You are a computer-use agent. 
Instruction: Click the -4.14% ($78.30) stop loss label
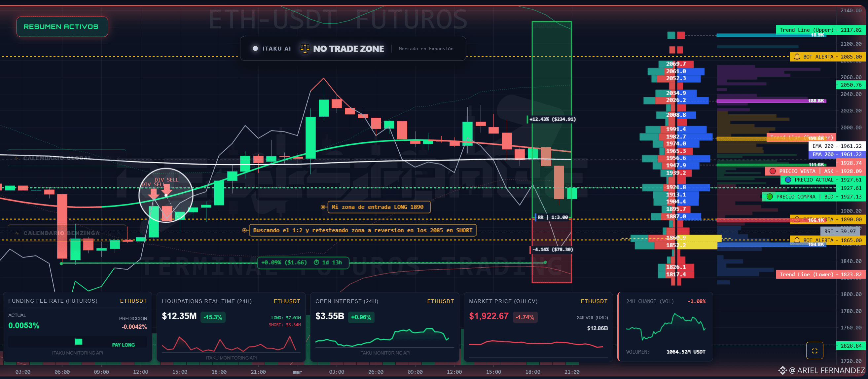pyautogui.click(x=552, y=249)
